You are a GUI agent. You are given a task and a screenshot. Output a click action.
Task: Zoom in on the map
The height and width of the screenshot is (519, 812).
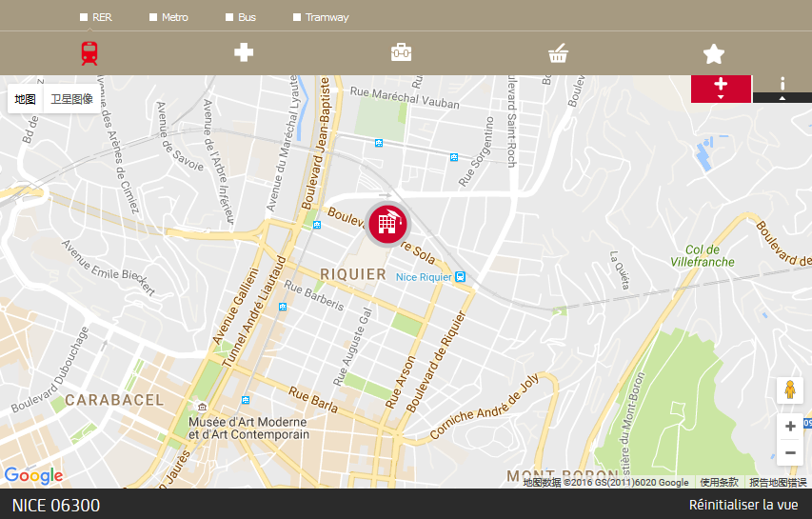coord(790,427)
